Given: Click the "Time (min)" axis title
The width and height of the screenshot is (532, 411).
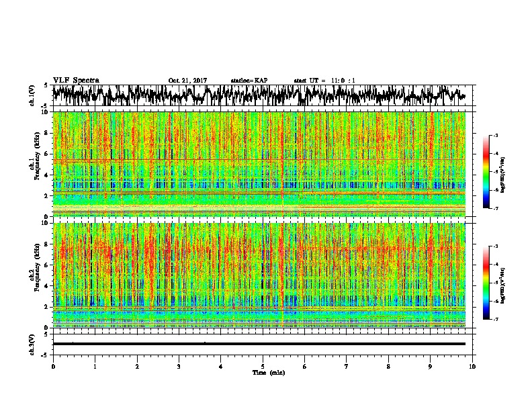Looking at the screenshot, I should point(269,373).
